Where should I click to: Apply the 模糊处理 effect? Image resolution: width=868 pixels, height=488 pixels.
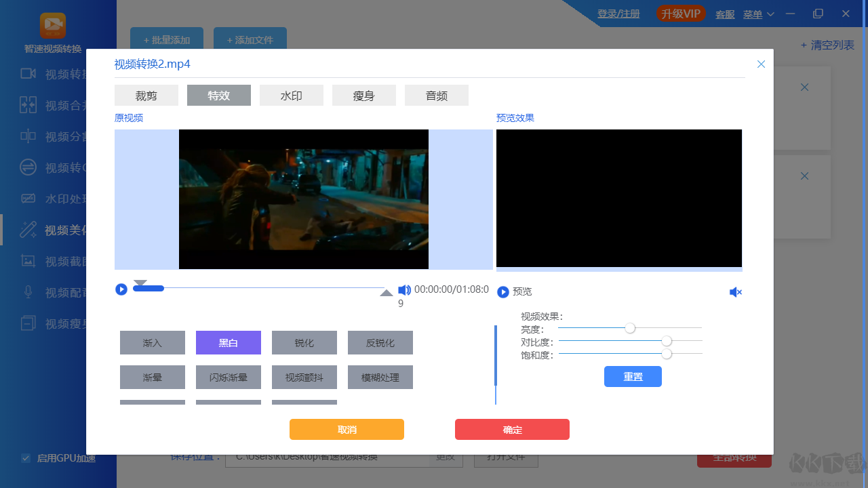click(x=380, y=377)
